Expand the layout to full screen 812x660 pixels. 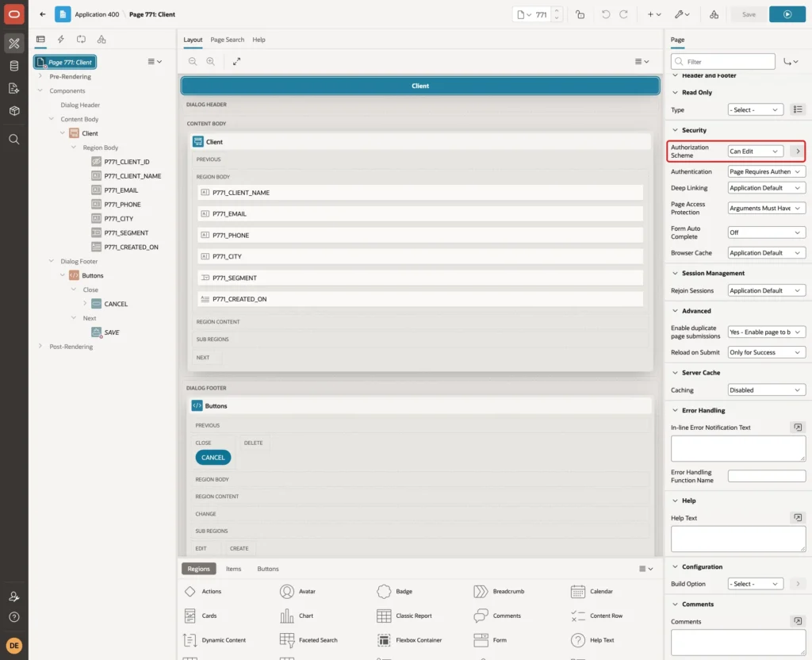tap(236, 62)
